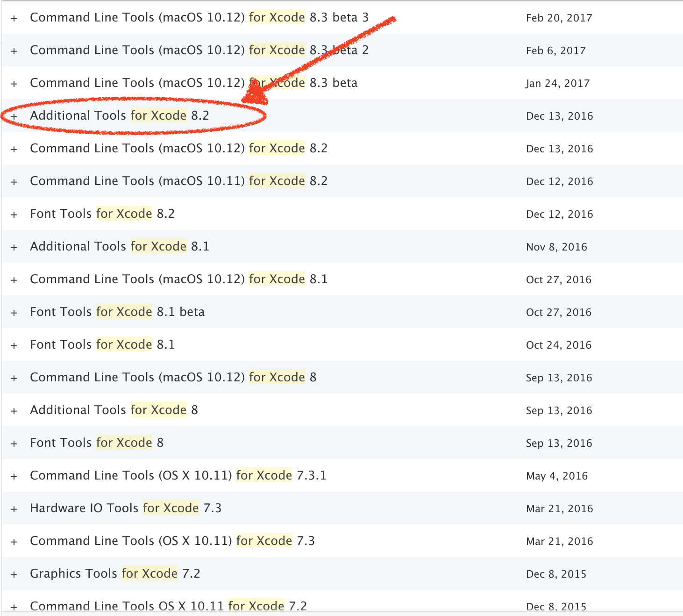Expand Command Line Tools macOS 10.12 Xcode 8.2

[14, 150]
